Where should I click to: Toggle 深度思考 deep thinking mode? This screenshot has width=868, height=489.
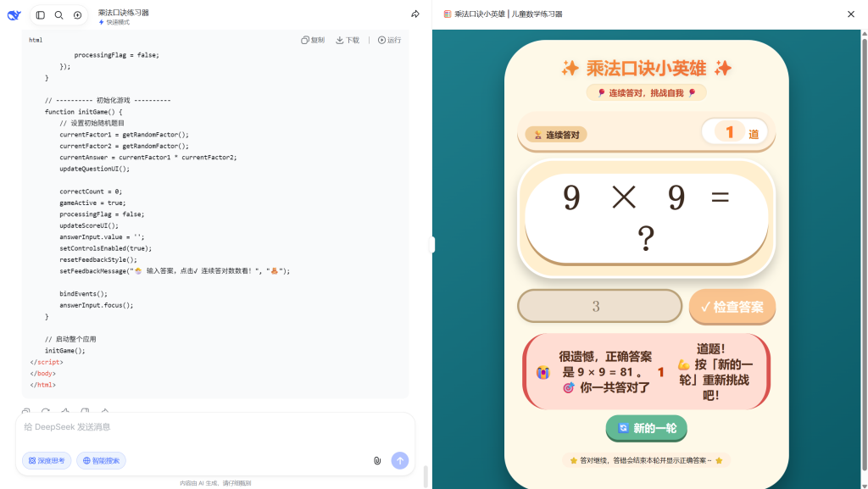pyautogui.click(x=47, y=460)
